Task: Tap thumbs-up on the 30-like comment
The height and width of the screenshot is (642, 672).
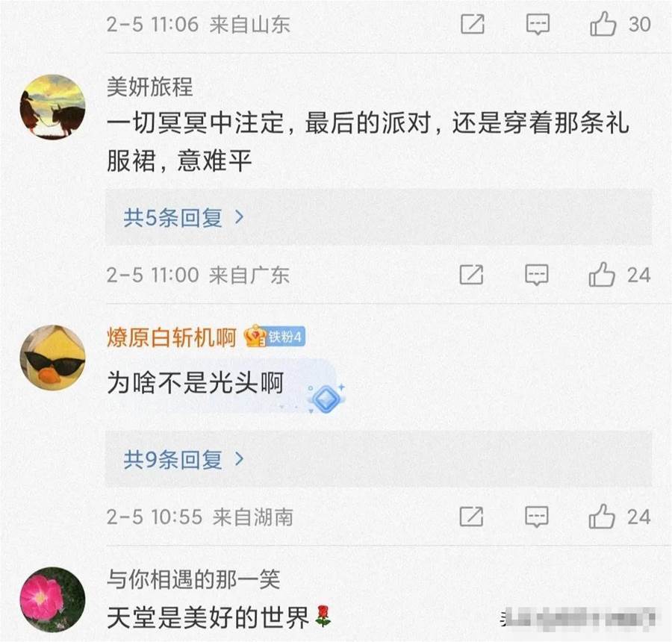Action: tap(603, 24)
